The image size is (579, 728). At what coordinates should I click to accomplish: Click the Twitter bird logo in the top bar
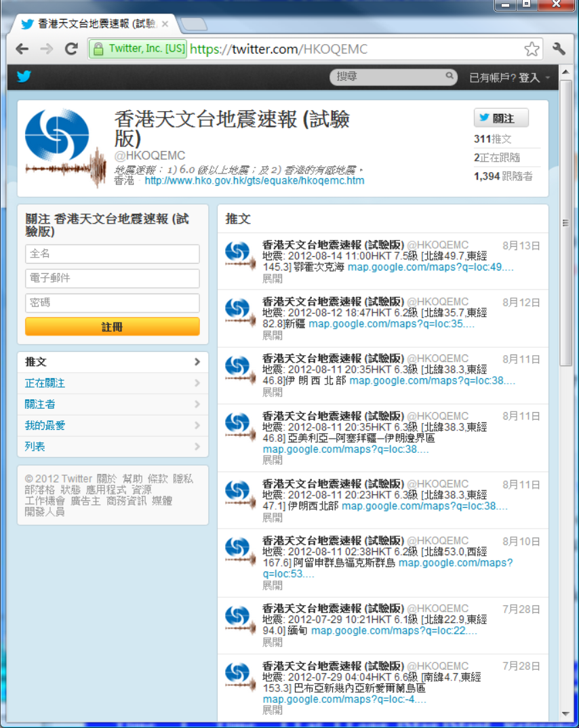[x=24, y=76]
